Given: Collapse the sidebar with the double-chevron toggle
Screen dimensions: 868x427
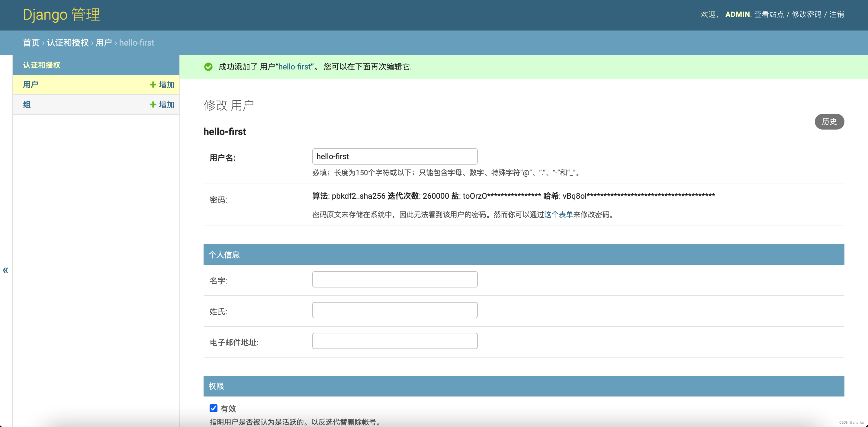Looking at the screenshot, I should (x=5, y=270).
